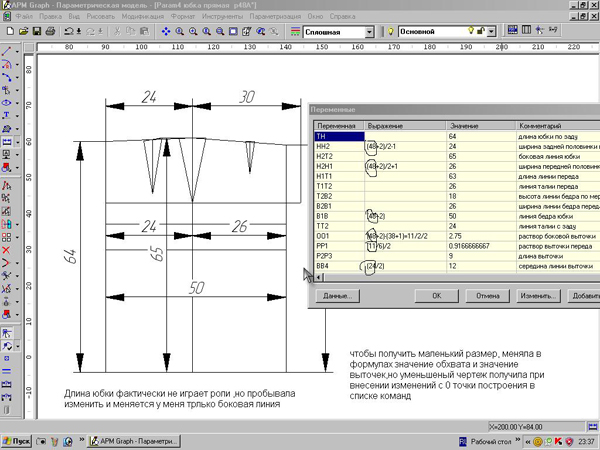Toggle the layer lock icon in layer box
Image resolution: width=600 pixels, height=450 pixels.
point(481,32)
